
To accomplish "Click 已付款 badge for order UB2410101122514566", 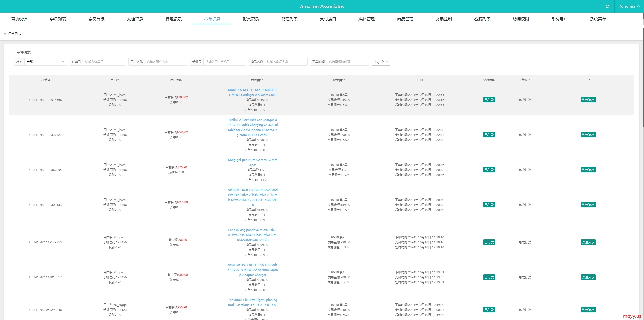I will [489, 100].
